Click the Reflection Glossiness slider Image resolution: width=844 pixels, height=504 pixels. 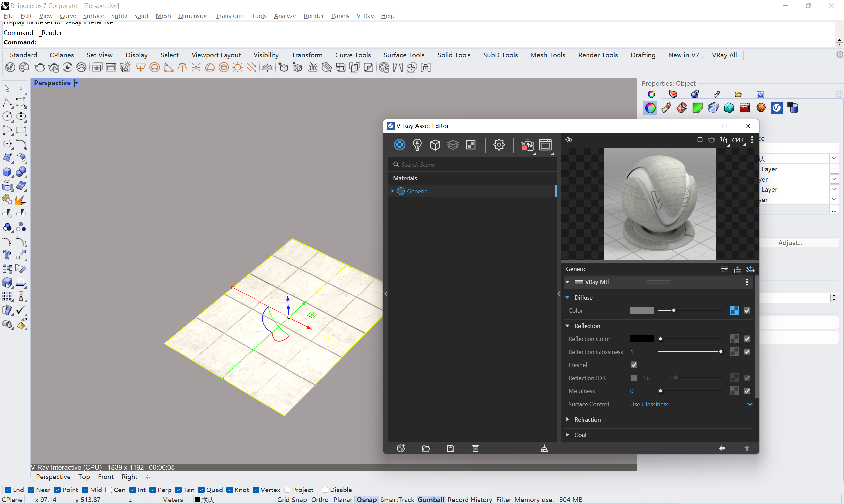690,351
